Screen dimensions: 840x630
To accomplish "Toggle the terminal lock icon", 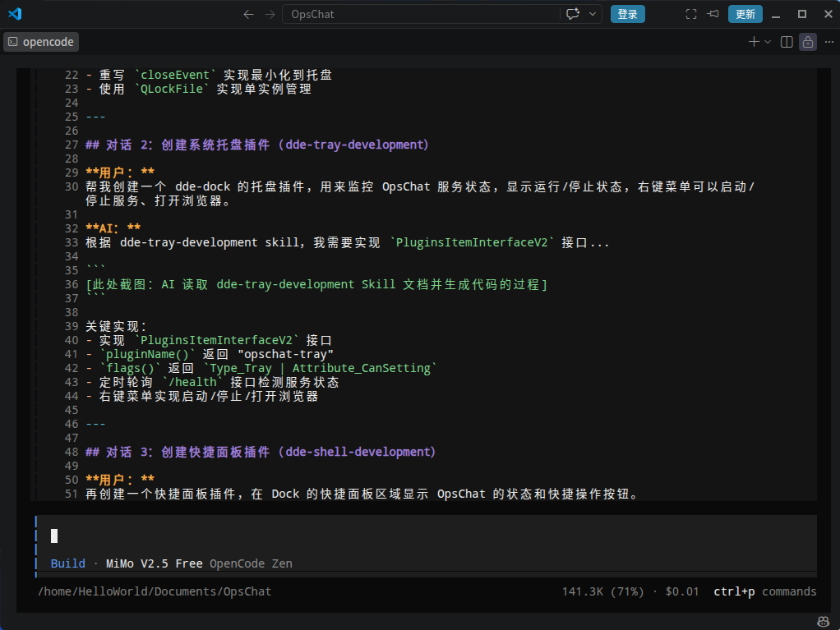I will [808, 42].
